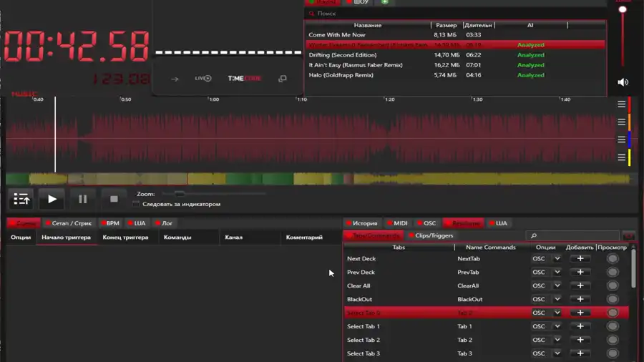Open OSC options dropdown for Select Tab 2

point(557,341)
